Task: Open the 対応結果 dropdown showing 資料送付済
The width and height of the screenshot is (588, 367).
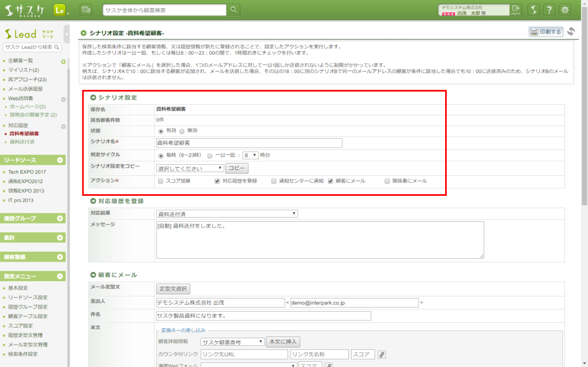Action: [x=227, y=213]
